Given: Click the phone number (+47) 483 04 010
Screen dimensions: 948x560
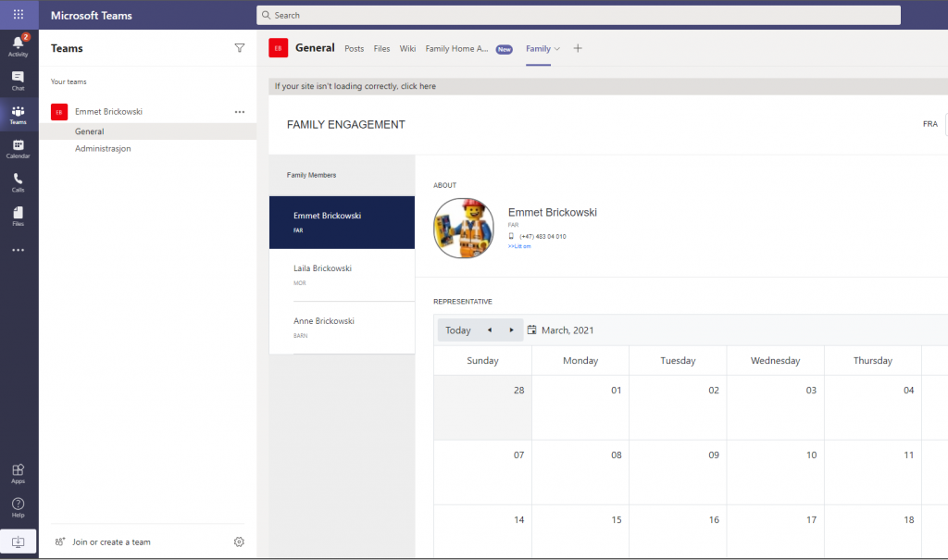Looking at the screenshot, I should pos(543,236).
